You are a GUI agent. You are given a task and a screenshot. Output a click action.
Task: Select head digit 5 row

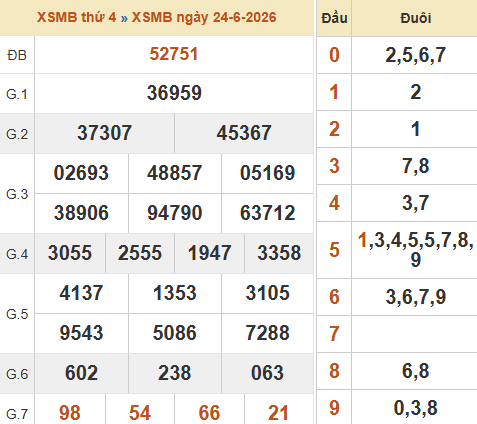[x=397, y=250]
